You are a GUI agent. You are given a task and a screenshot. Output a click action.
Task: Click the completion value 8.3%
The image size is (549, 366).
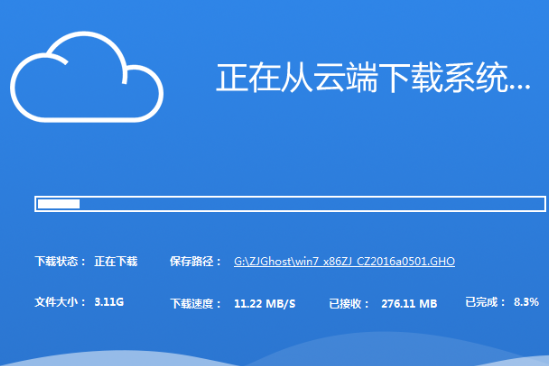click(526, 302)
